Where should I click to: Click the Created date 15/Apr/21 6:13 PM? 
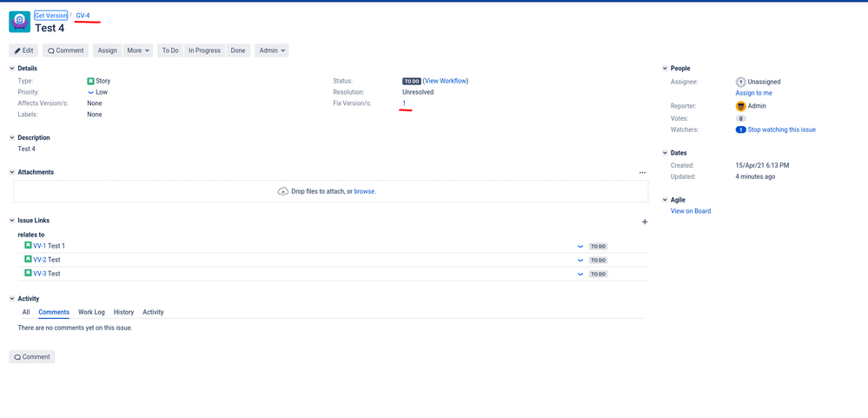click(762, 165)
